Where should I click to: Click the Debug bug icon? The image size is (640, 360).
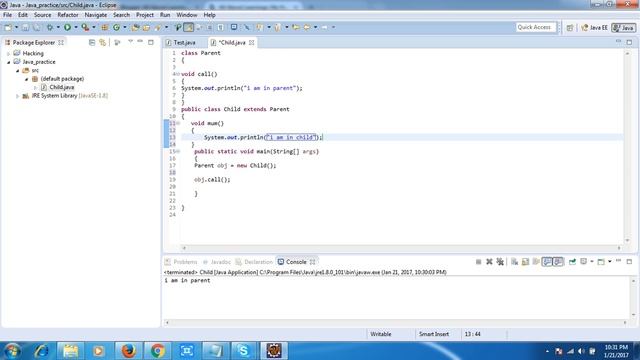[50, 27]
